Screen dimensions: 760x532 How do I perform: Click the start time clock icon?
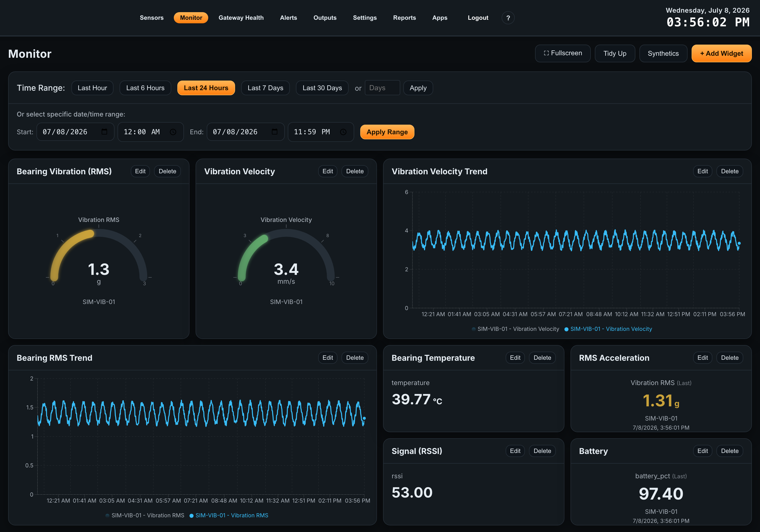click(173, 132)
